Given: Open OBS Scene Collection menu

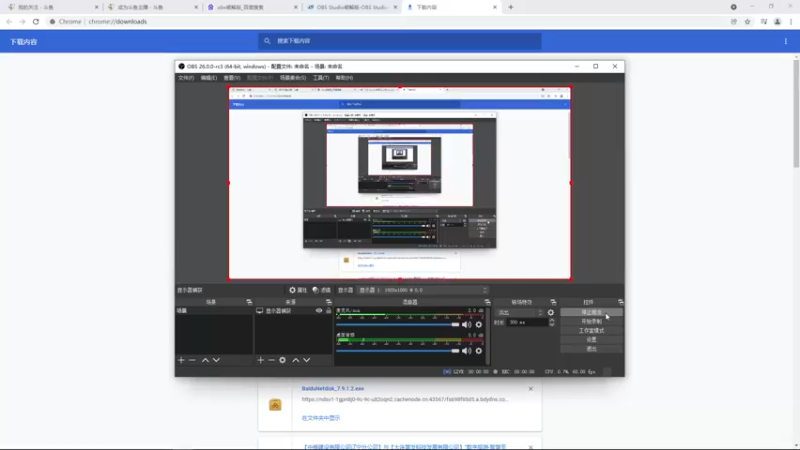Looking at the screenshot, I should point(293,78).
